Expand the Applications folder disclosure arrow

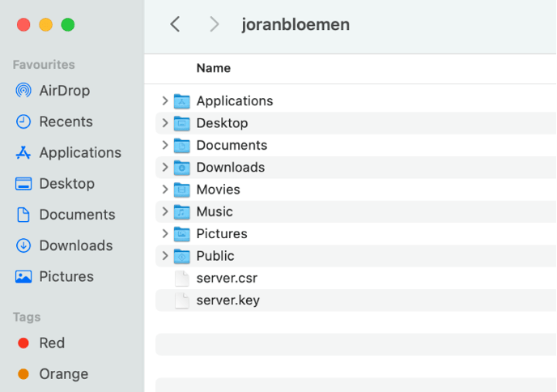(x=164, y=101)
